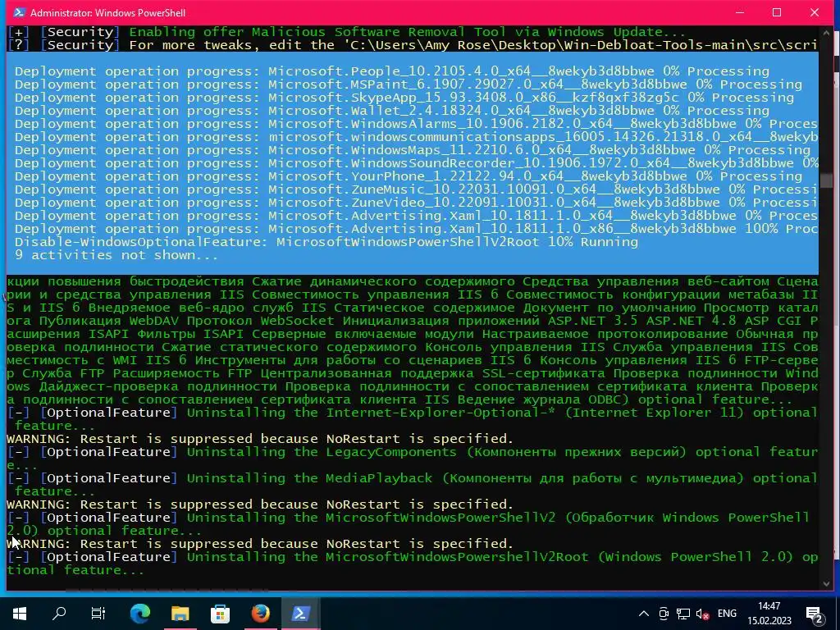Click the Meet Now tray icon
The image size is (840, 630).
(664, 614)
